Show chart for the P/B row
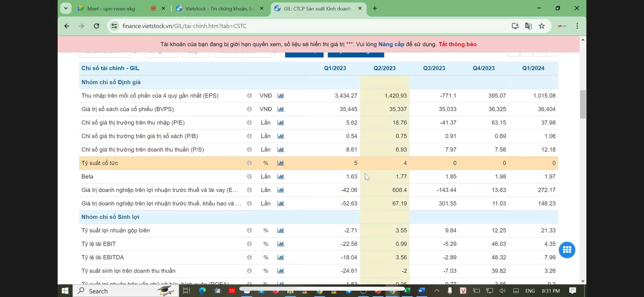This screenshot has height=297, width=644. point(280,136)
